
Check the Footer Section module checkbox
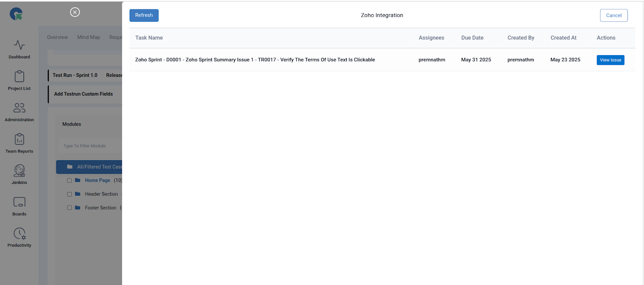tap(69, 208)
